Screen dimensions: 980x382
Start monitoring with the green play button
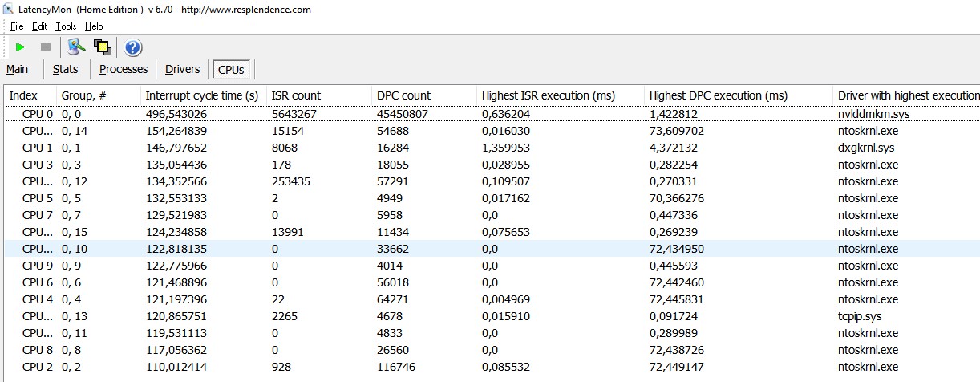click(21, 47)
